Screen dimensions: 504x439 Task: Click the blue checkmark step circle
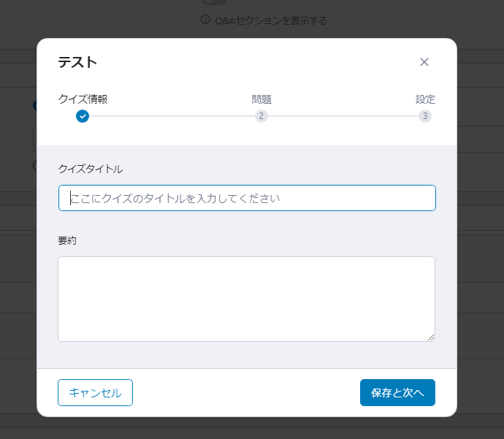[x=83, y=116]
